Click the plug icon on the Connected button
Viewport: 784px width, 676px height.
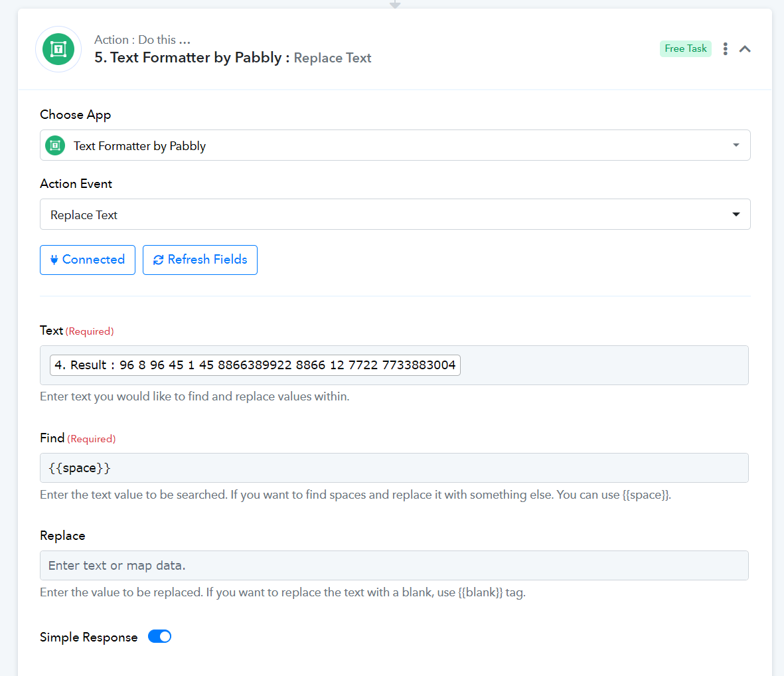point(54,260)
